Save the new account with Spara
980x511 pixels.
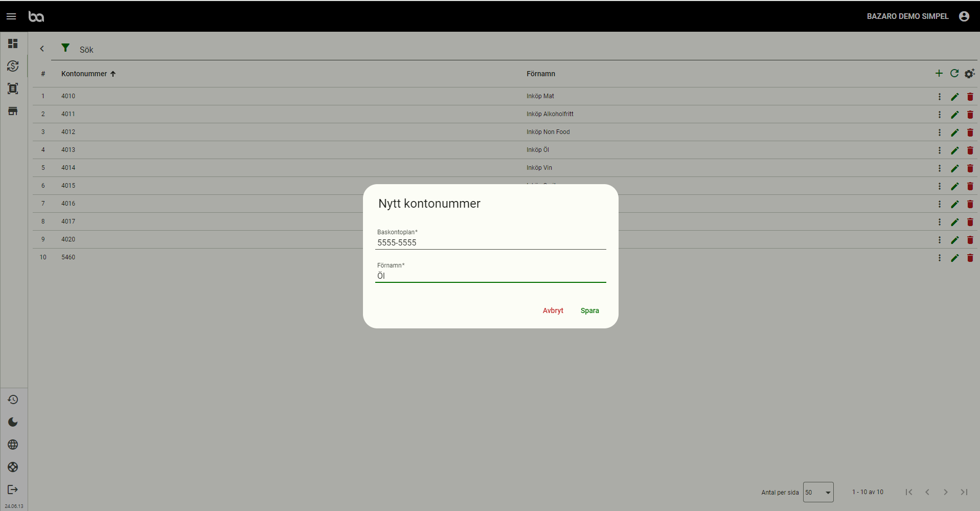(x=590, y=310)
